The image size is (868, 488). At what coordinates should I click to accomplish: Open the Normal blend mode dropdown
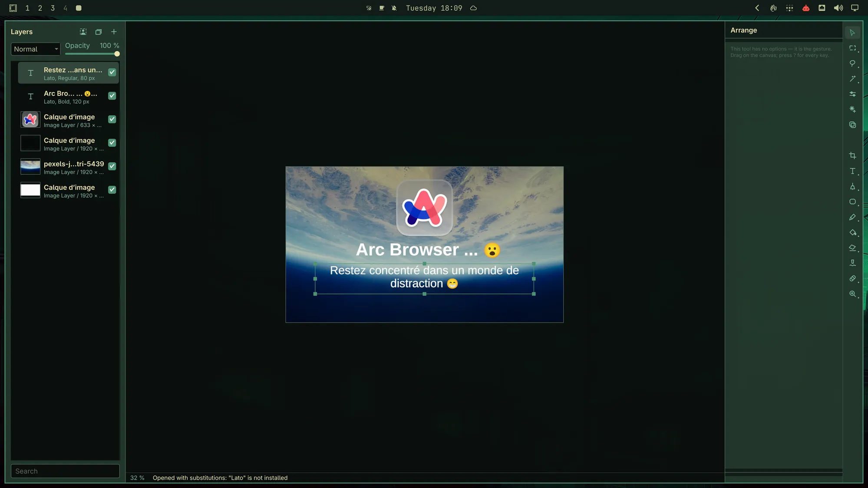coord(36,49)
